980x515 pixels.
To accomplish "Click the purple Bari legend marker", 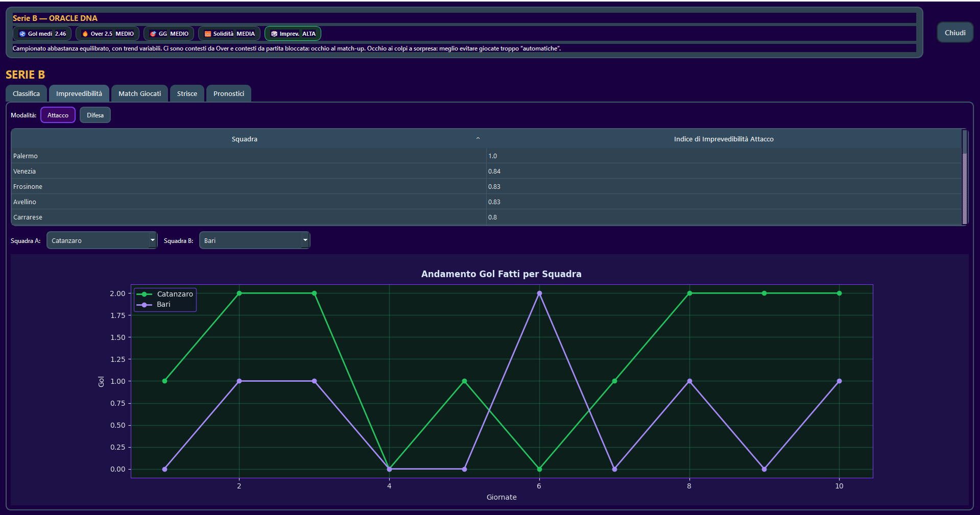I will click(145, 305).
